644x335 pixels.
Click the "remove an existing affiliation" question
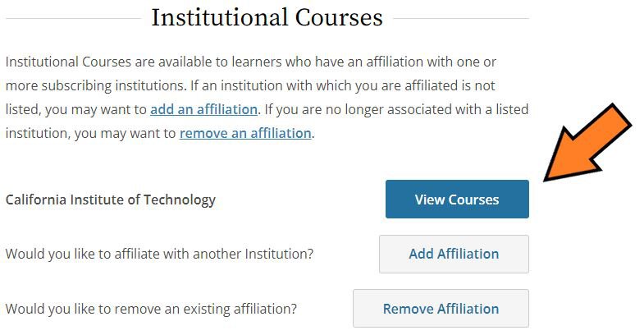click(x=151, y=309)
